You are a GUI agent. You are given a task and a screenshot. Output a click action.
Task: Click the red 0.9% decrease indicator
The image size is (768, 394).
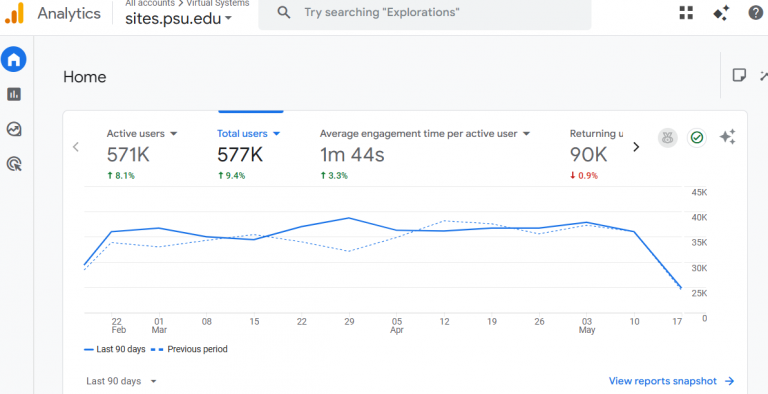click(583, 176)
